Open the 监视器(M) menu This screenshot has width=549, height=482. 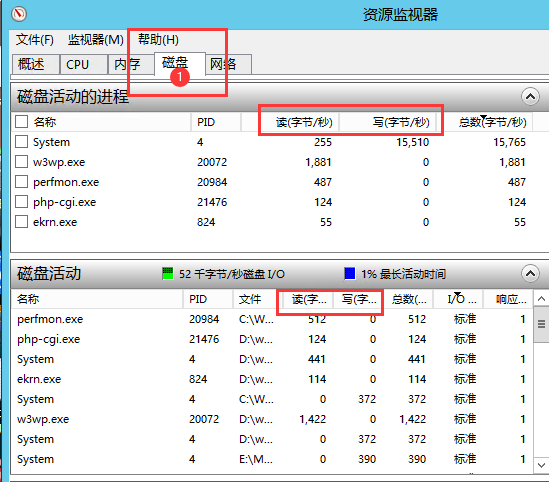[x=96, y=40]
